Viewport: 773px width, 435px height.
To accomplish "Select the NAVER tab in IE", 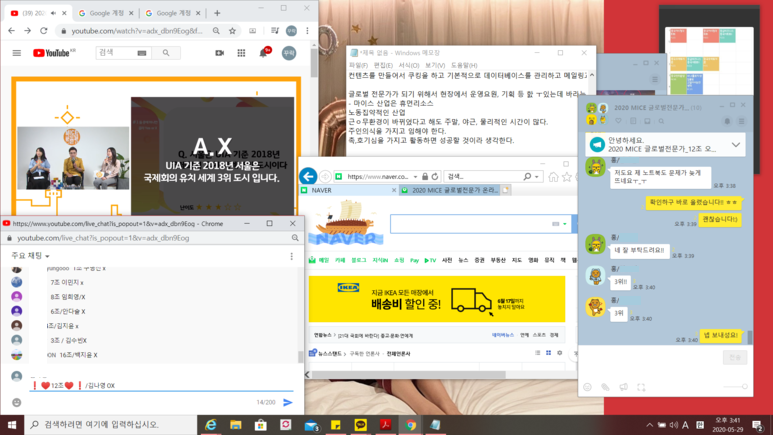I will pyautogui.click(x=349, y=190).
